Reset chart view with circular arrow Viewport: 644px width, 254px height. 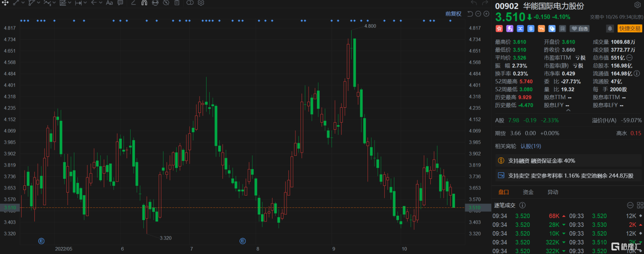pyautogui.click(x=470, y=14)
